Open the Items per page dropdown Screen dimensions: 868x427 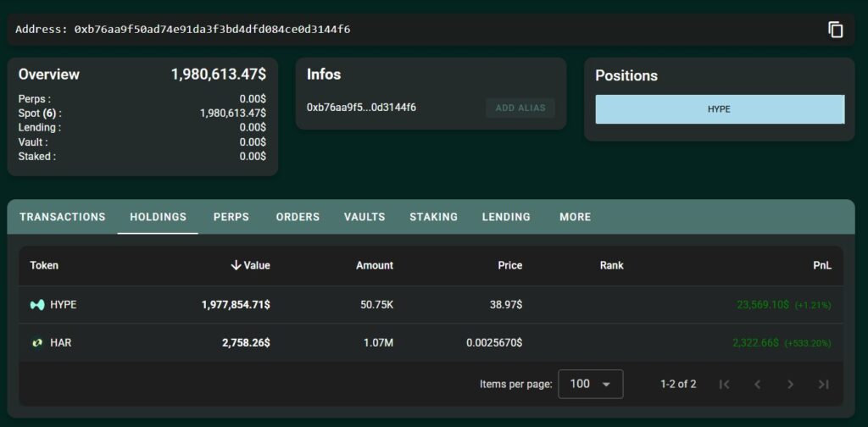click(591, 384)
